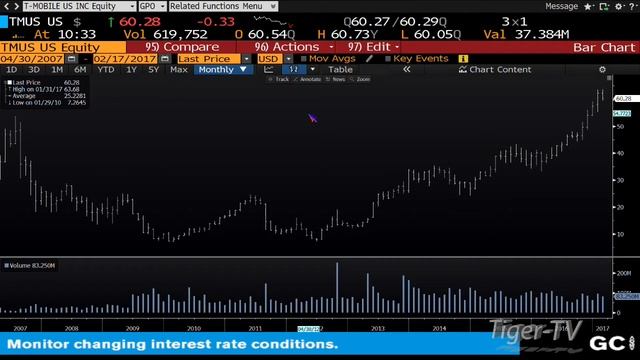This screenshot has height=360, width=640.
Task: Click the intraday sparkline mini chart
Action: tap(272, 21)
